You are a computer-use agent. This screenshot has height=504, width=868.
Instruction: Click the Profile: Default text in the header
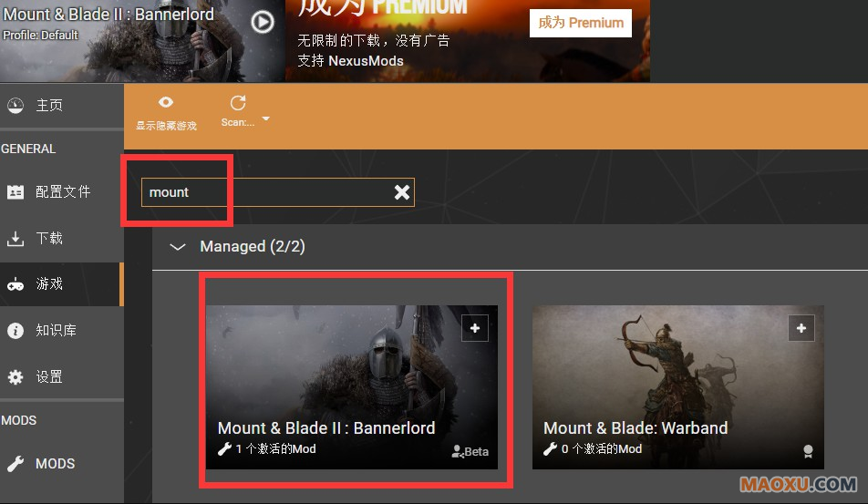pos(40,35)
